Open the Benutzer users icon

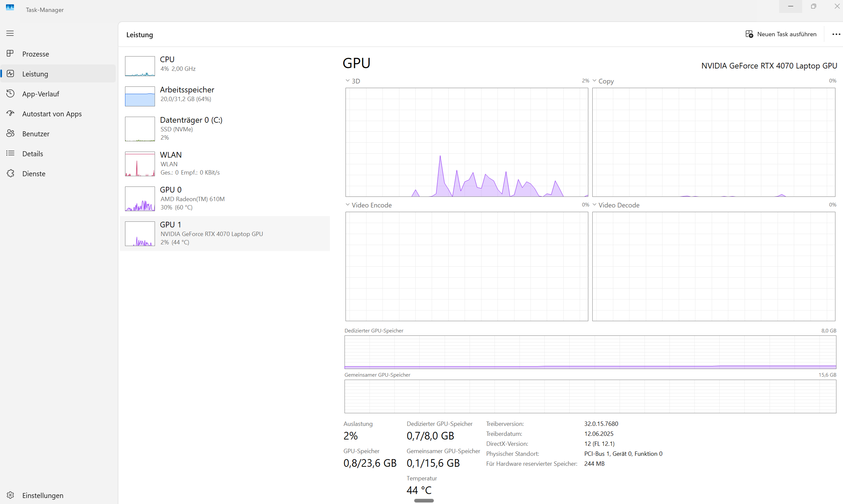(10, 133)
